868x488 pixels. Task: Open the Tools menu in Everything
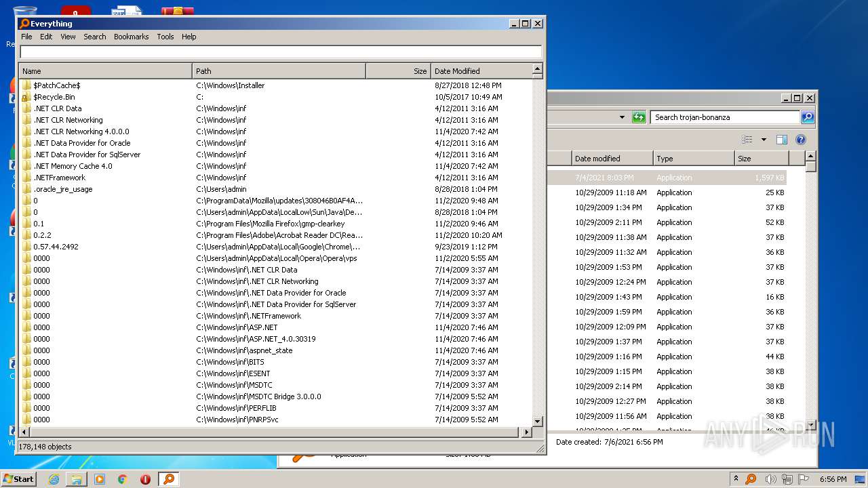point(165,37)
